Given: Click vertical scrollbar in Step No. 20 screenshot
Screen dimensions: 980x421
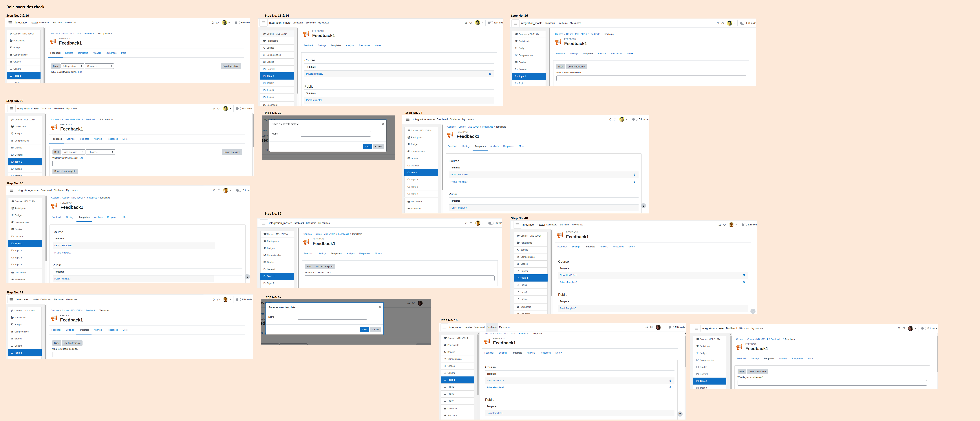Looking at the screenshot, I should click(x=253, y=130).
